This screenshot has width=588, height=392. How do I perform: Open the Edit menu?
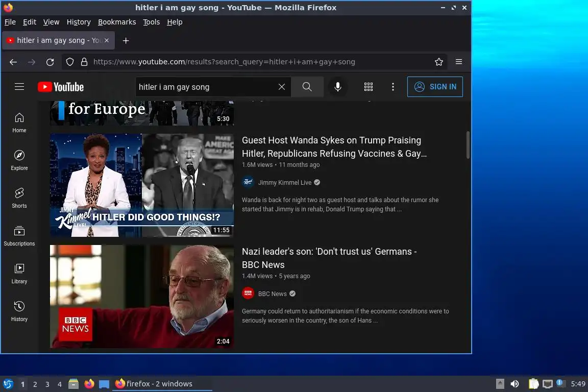30,22
